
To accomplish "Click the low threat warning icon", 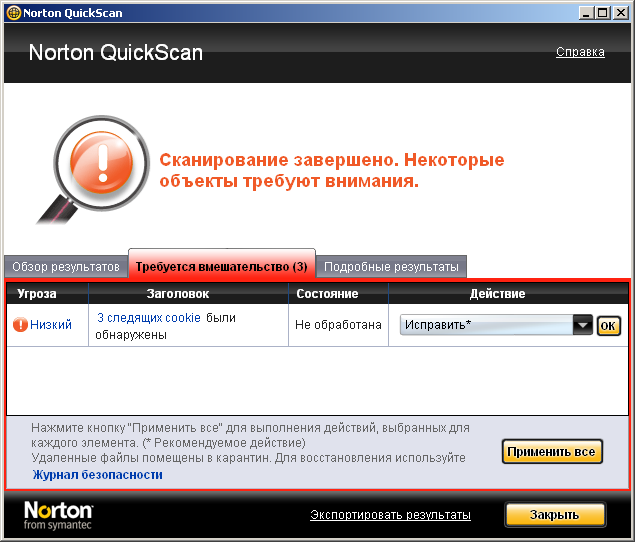I will point(20,324).
